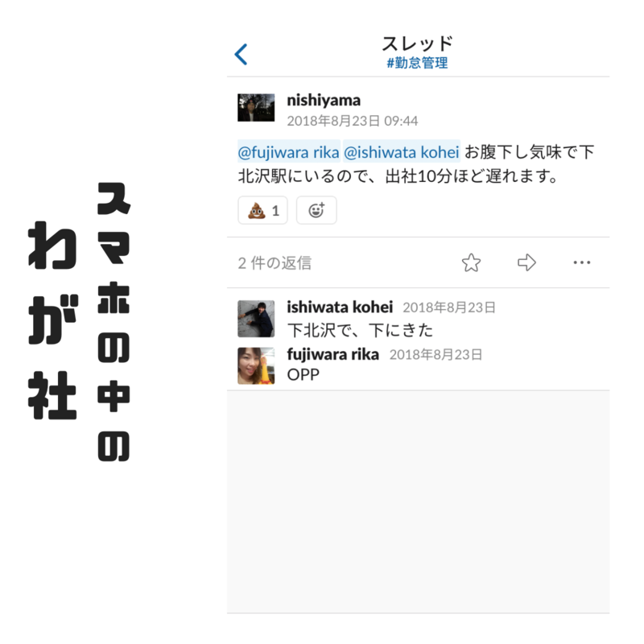Tap the back chevron arrow
This screenshot has width=644, height=644.
coord(241,54)
